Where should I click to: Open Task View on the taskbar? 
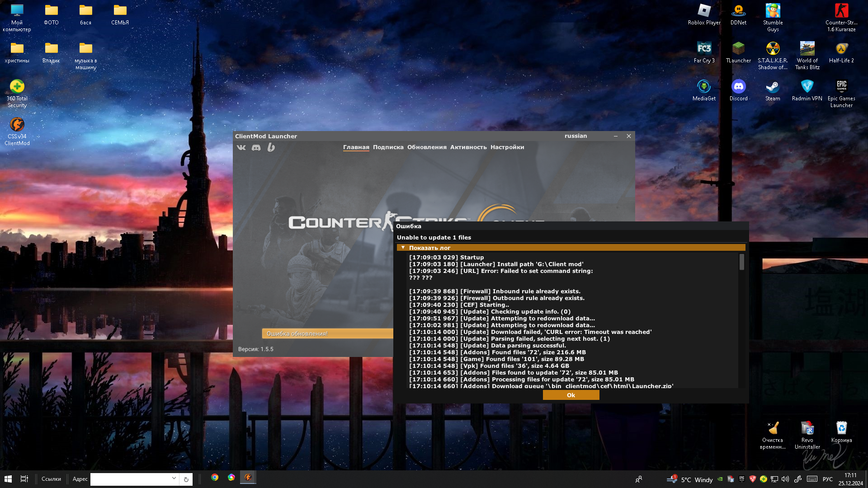24,479
